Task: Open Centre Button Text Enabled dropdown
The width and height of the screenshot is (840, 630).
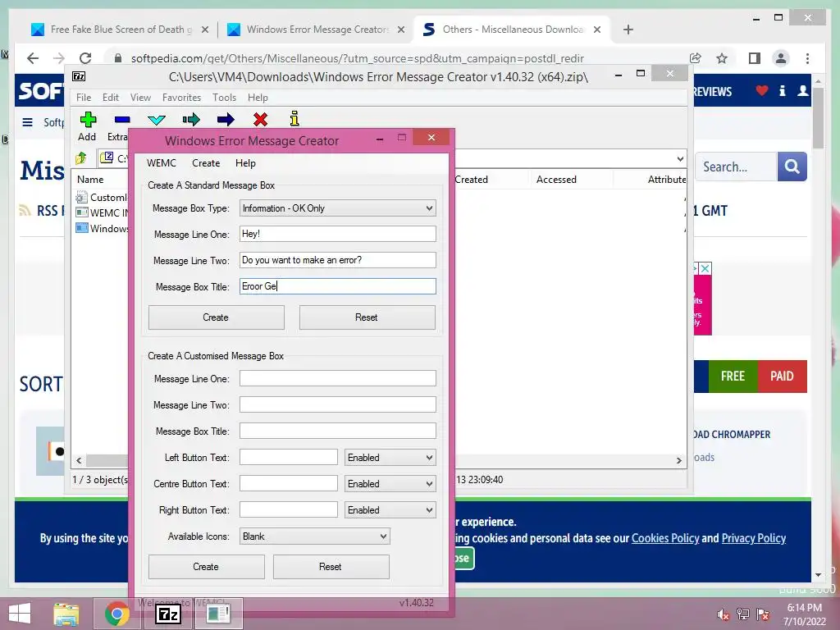Action: click(390, 484)
